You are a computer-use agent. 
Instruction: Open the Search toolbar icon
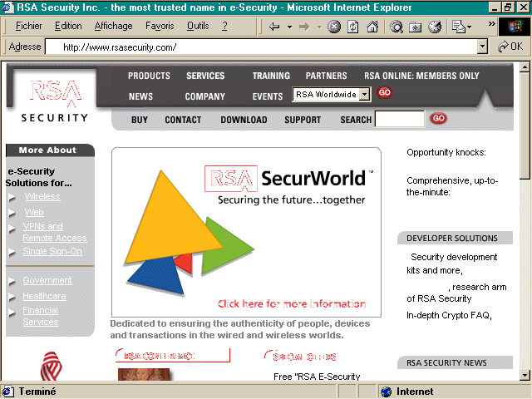tap(396, 27)
